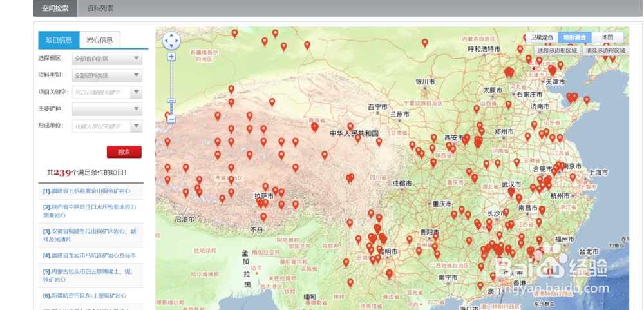Image resolution: width=644 pixels, height=310 pixels.
Task: Switch the map to 地图 view
Action: click(x=607, y=37)
